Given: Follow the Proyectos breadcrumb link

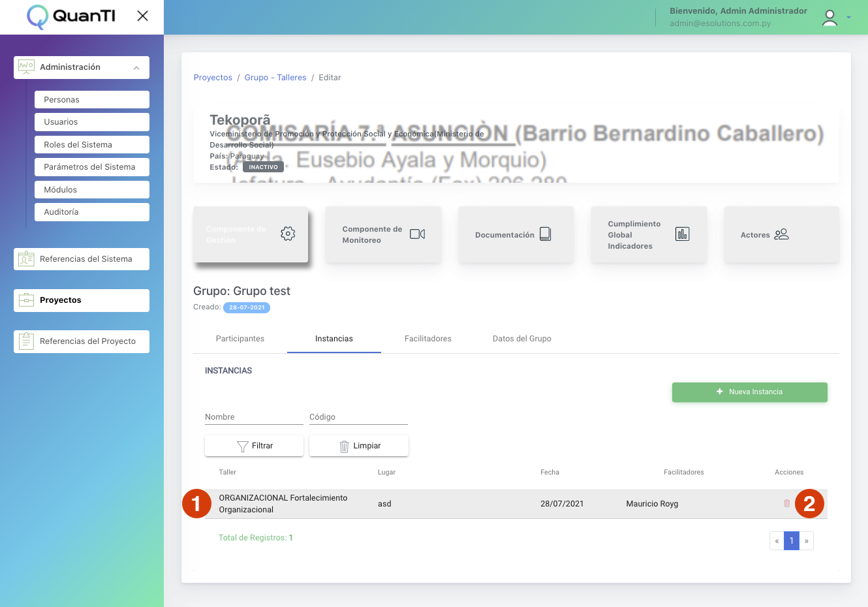Looking at the screenshot, I should pos(213,78).
